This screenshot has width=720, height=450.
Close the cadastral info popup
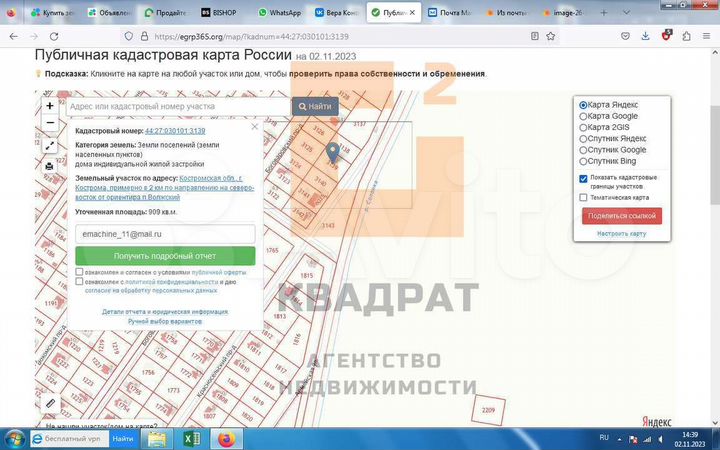click(255, 127)
